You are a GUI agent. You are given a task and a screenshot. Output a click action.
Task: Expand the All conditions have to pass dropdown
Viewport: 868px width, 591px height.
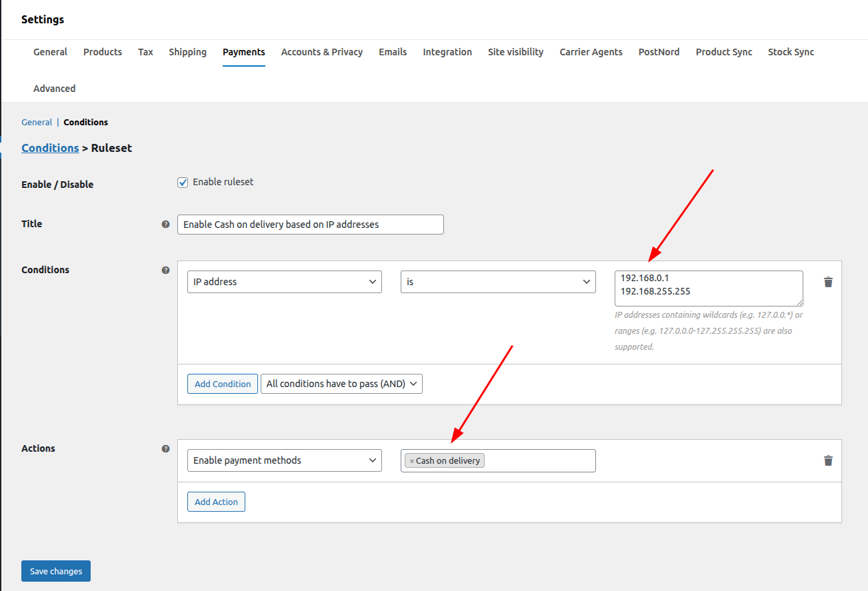pos(341,384)
